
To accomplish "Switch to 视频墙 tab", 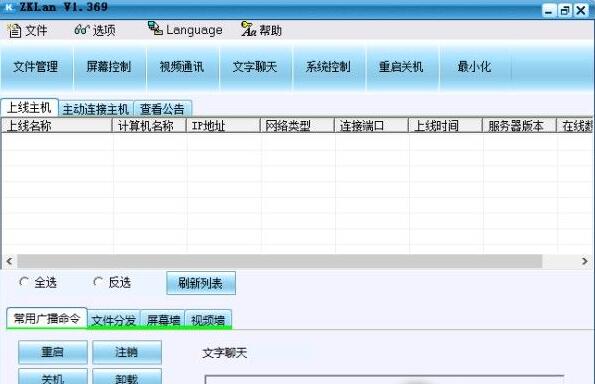I will coord(208,320).
